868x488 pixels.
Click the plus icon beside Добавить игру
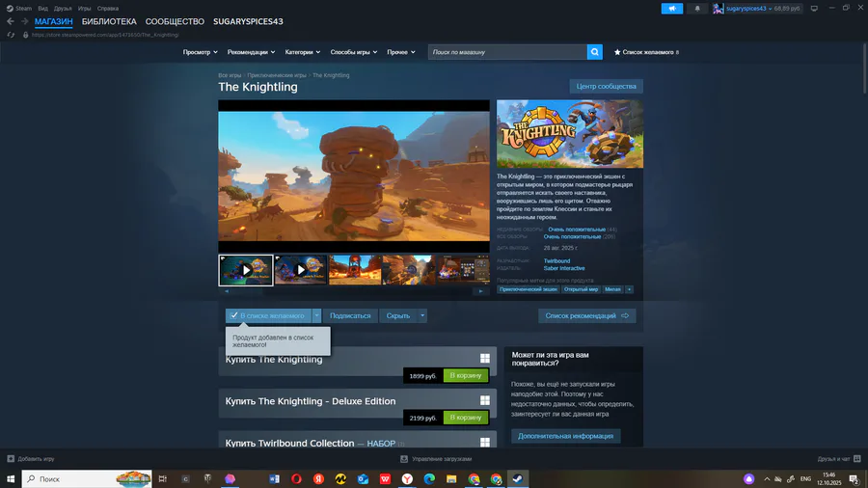coord(11,459)
